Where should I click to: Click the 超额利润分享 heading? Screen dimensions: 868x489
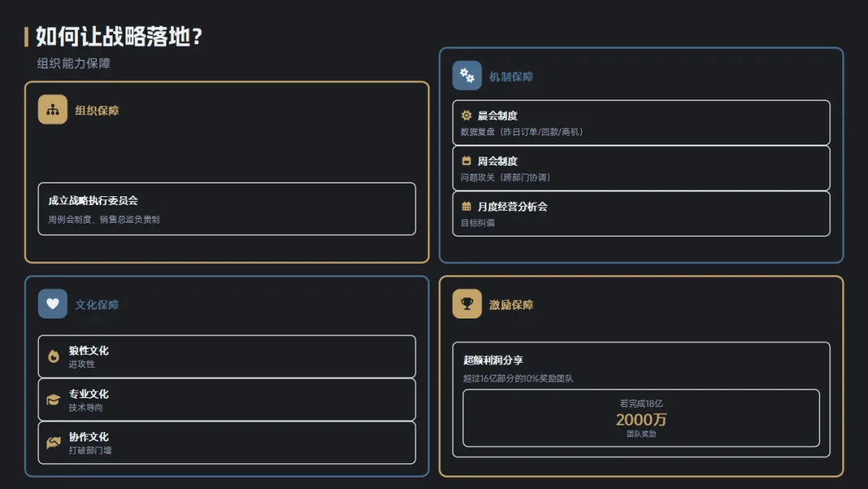pos(493,360)
